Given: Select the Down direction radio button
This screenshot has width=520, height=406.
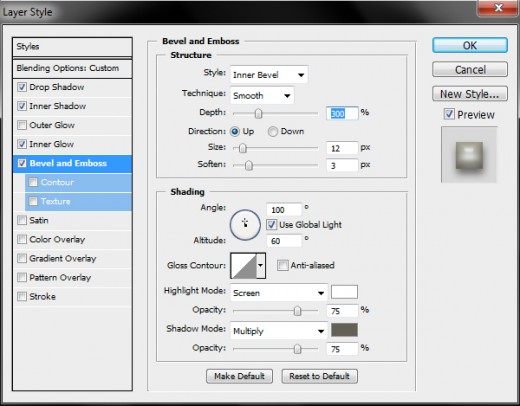Looking at the screenshot, I should [x=272, y=132].
